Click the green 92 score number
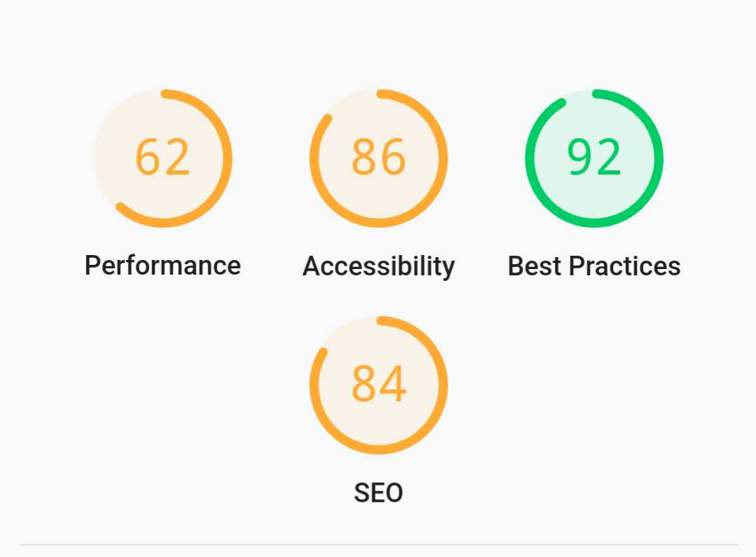756x557 pixels. point(594,157)
